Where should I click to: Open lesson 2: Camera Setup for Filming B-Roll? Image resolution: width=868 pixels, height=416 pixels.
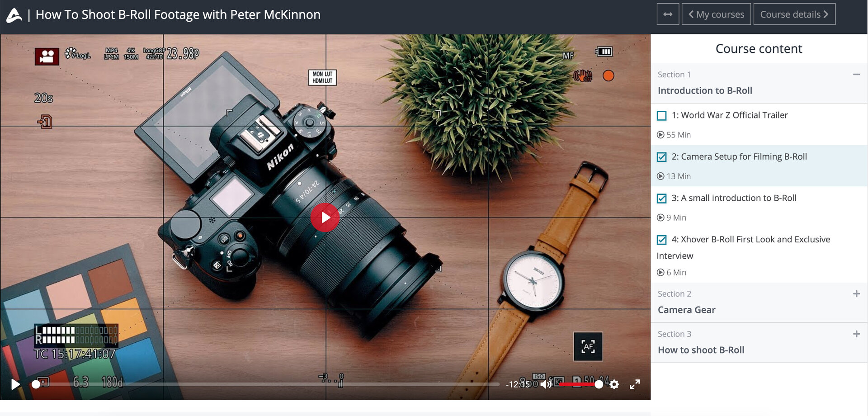[x=739, y=156]
